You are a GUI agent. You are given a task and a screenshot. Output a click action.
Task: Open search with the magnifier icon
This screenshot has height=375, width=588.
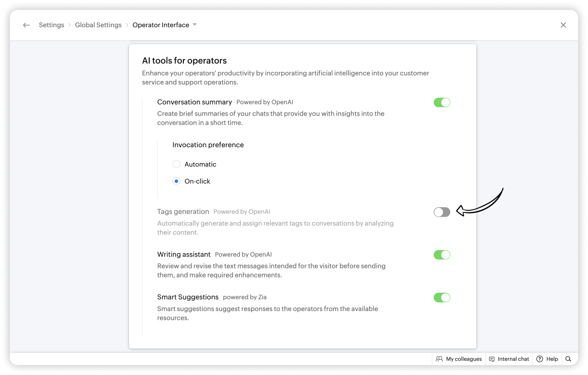pos(568,359)
